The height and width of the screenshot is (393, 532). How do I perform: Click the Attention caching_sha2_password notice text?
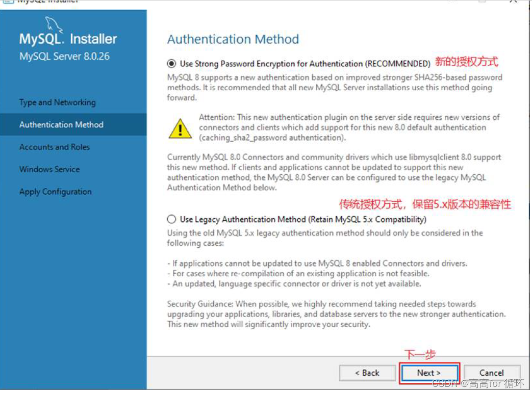point(349,127)
